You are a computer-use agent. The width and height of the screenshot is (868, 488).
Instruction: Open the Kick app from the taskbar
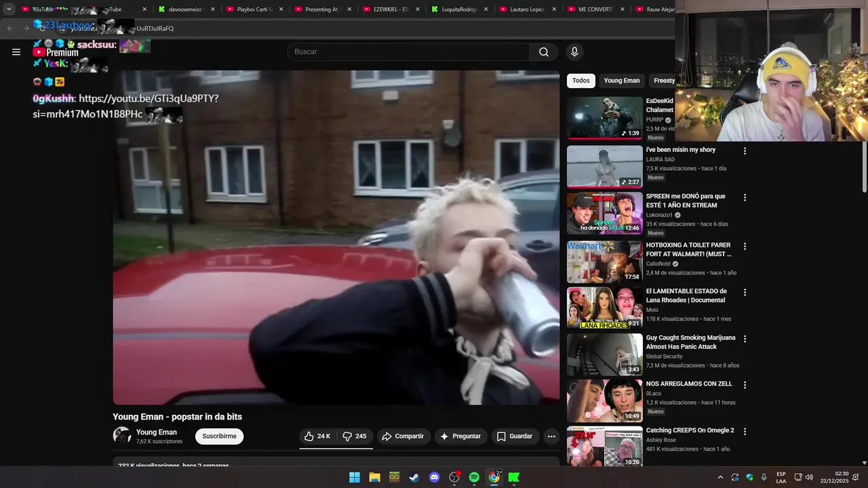[x=514, y=477]
